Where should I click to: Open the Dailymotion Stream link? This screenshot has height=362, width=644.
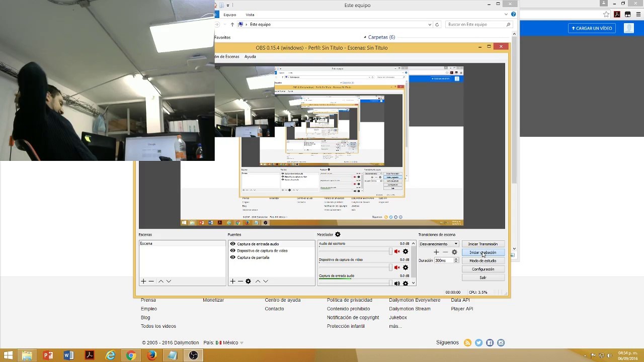click(410, 309)
